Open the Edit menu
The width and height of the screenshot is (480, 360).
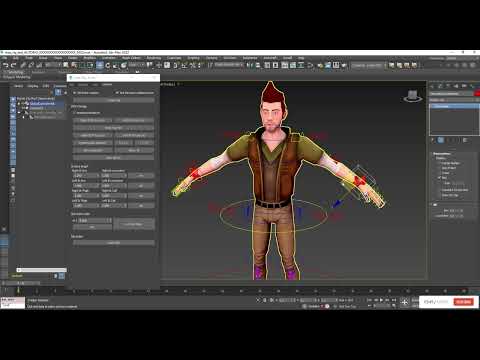[x=16, y=58]
